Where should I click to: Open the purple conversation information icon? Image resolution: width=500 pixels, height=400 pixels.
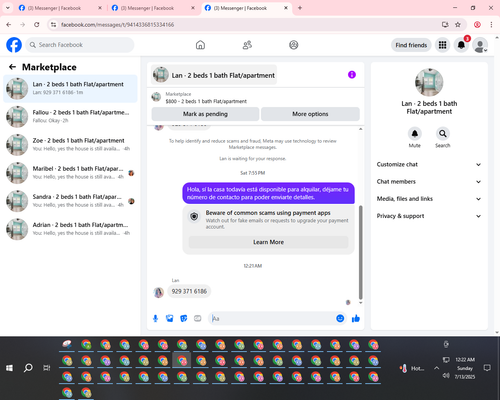click(352, 75)
